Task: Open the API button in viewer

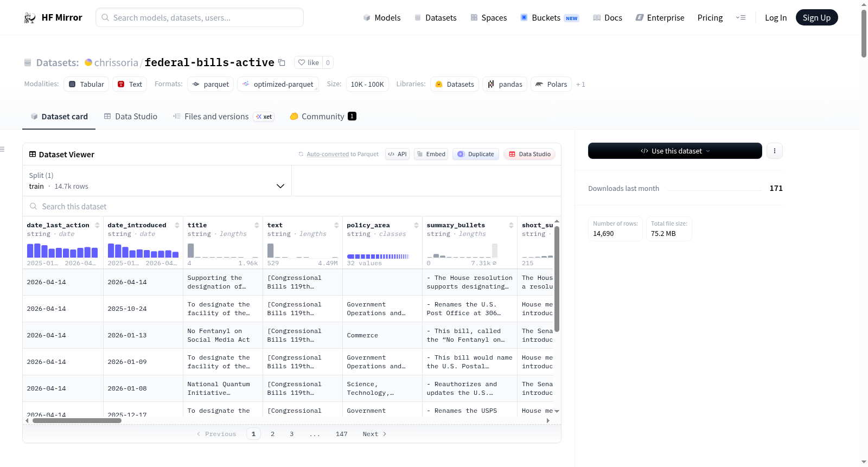Action: pyautogui.click(x=397, y=154)
